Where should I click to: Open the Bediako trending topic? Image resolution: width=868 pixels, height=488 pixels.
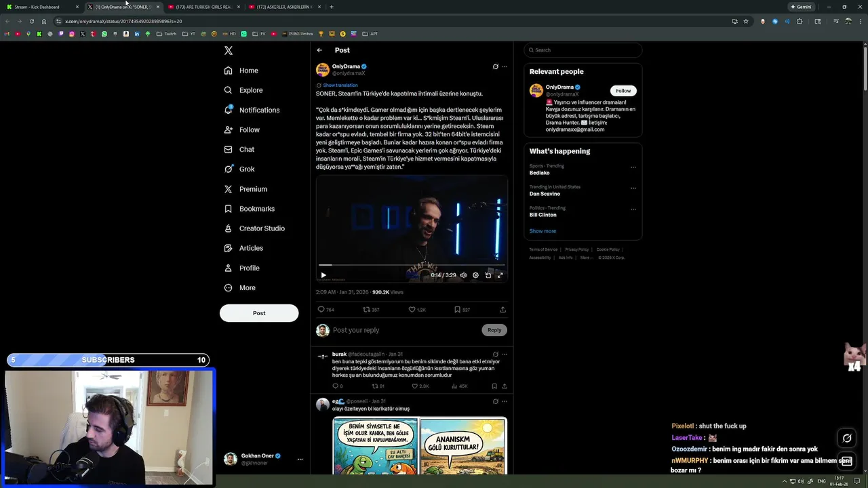tap(540, 173)
